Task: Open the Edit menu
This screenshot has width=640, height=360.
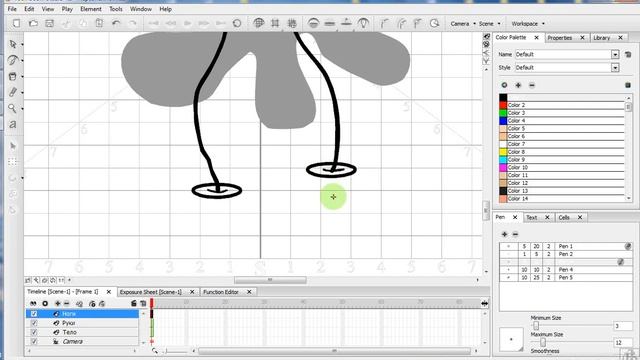Action: click(x=29, y=9)
